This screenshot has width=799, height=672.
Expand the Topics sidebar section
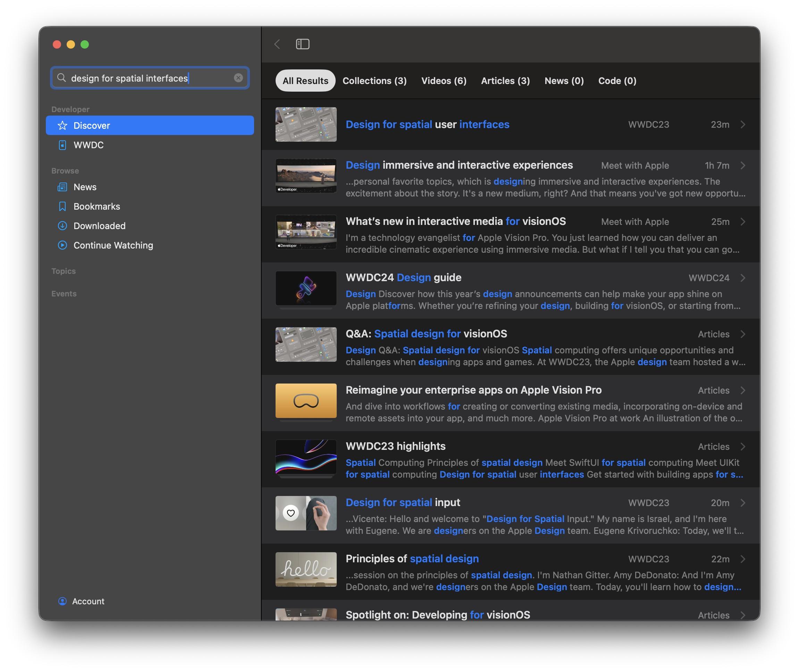pyautogui.click(x=64, y=271)
